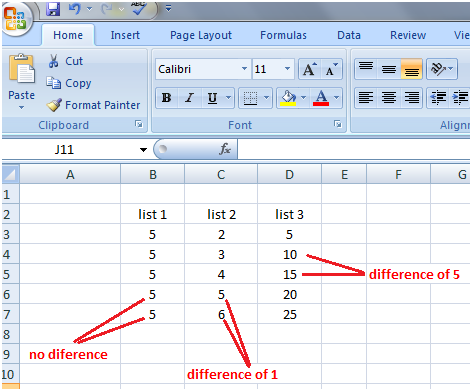Switch to the Data tab
472x391 pixels.
[x=349, y=35]
